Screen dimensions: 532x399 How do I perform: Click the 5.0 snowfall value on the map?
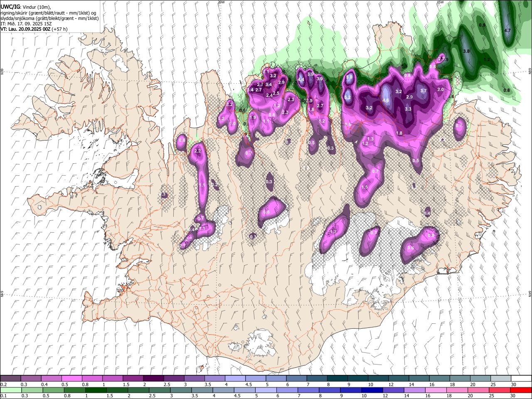pyautogui.click(x=349, y=77)
